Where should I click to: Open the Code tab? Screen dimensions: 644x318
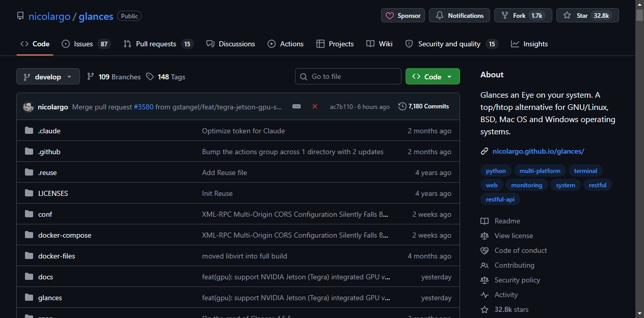35,44
